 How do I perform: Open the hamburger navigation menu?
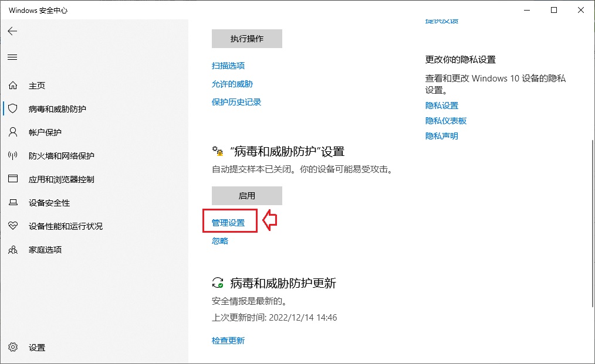[12, 57]
